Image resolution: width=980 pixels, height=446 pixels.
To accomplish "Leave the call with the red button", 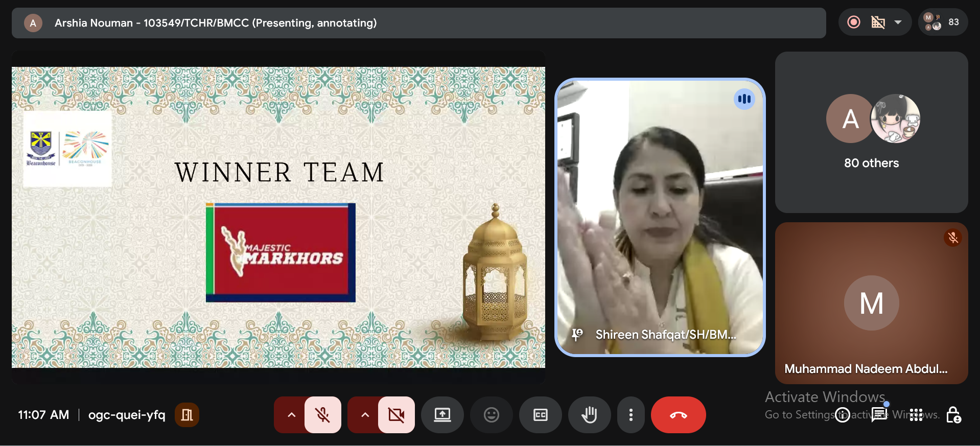I will (x=679, y=415).
